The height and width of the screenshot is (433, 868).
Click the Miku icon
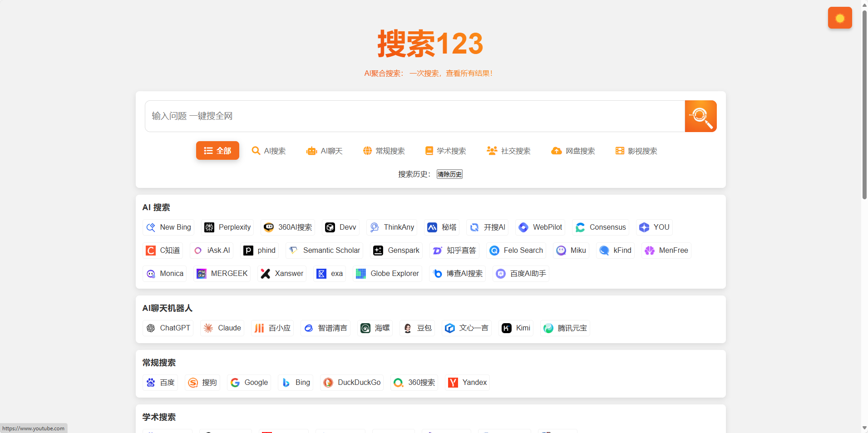[561, 251]
